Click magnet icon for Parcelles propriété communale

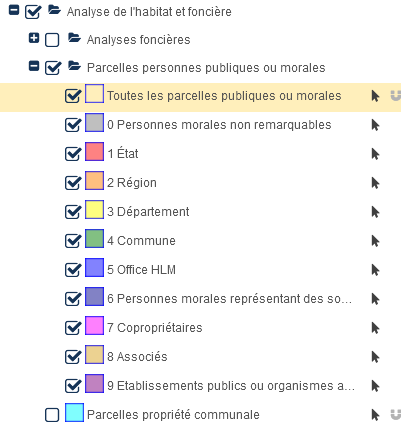(x=396, y=415)
